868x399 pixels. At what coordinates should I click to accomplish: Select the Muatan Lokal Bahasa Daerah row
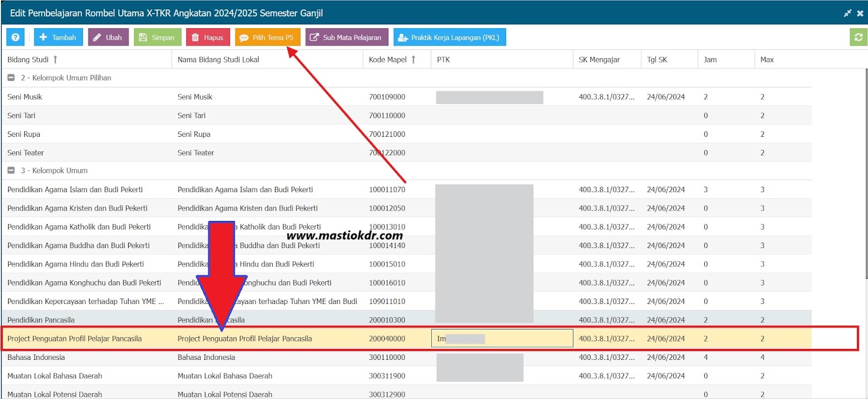[x=407, y=376]
